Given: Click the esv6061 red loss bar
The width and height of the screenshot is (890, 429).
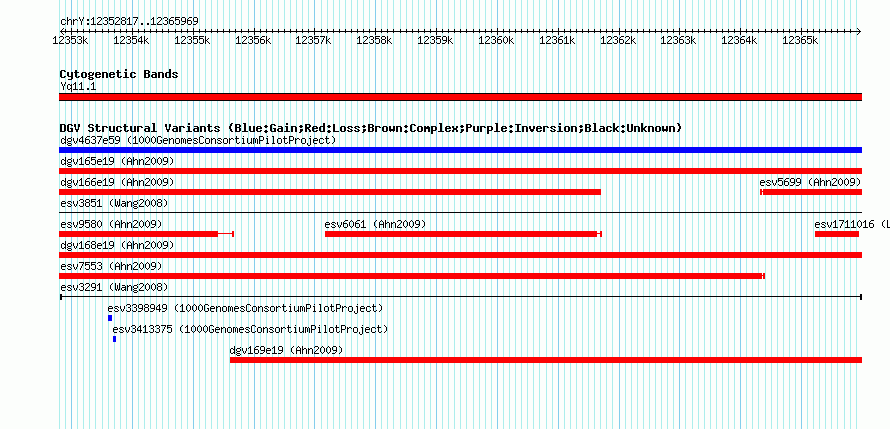Looking at the screenshot, I should (x=463, y=234).
